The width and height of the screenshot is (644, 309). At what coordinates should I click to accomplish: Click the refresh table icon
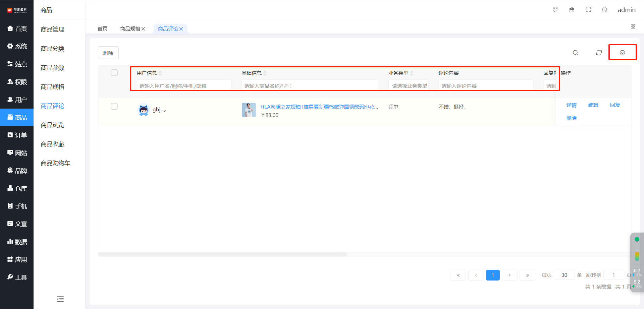pyautogui.click(x=599, y=53)
